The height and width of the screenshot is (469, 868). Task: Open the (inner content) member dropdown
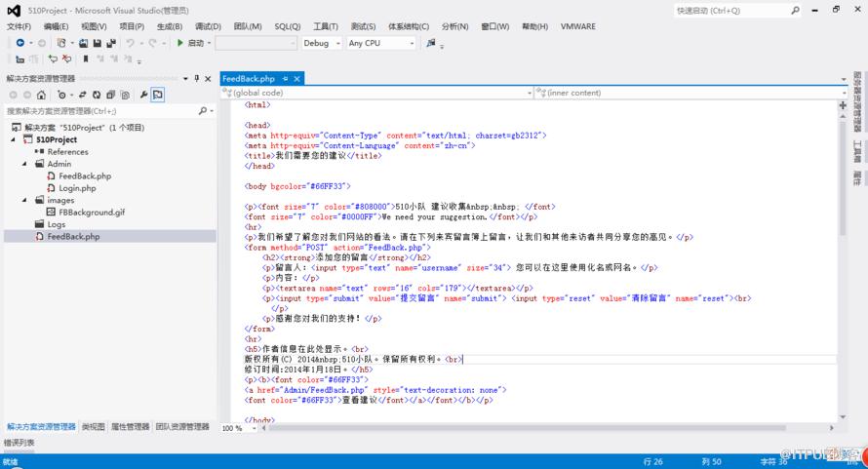click(844, 93)
